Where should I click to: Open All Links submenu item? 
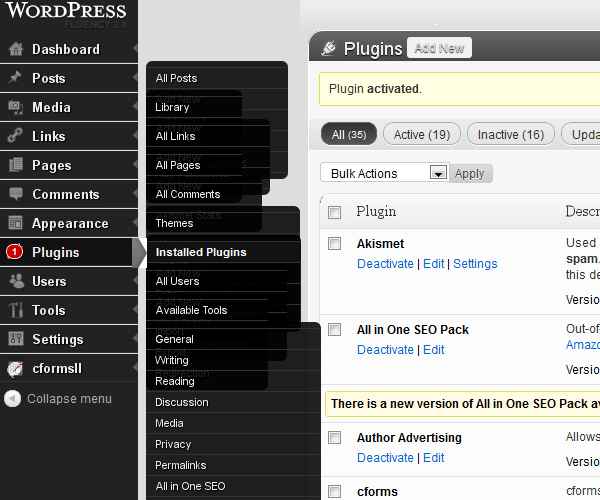tap(175, 136)
